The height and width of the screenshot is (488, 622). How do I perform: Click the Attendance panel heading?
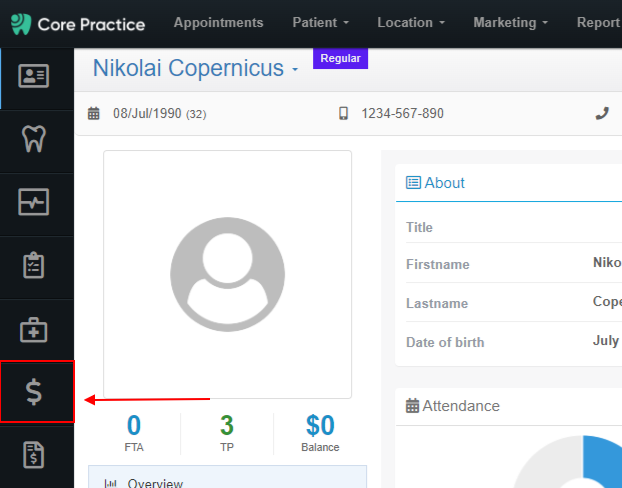[461, 406]
